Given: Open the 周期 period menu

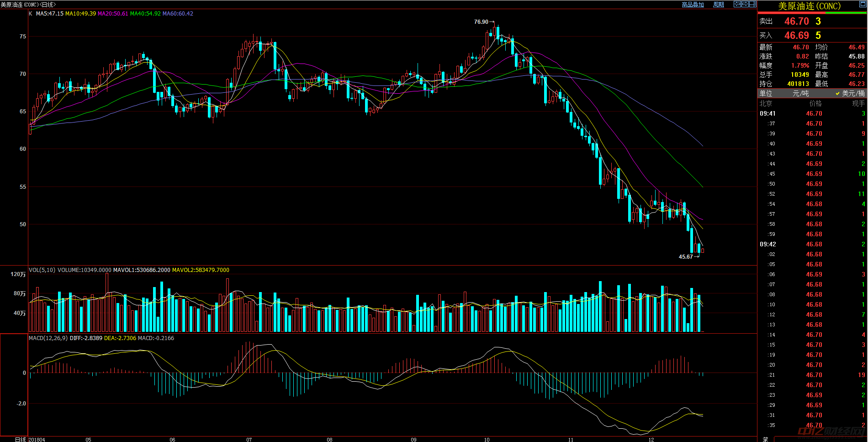Looking at the screenshot, I should click(x=719, y=5).
